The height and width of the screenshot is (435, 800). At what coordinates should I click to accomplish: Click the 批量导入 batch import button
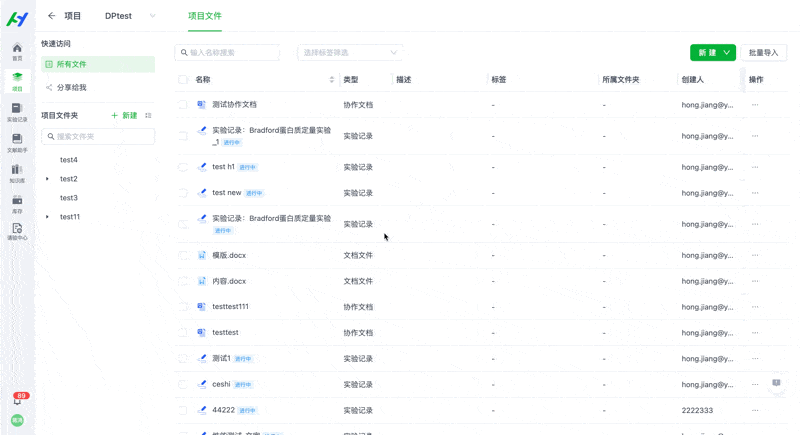click(x=763, y=53)
